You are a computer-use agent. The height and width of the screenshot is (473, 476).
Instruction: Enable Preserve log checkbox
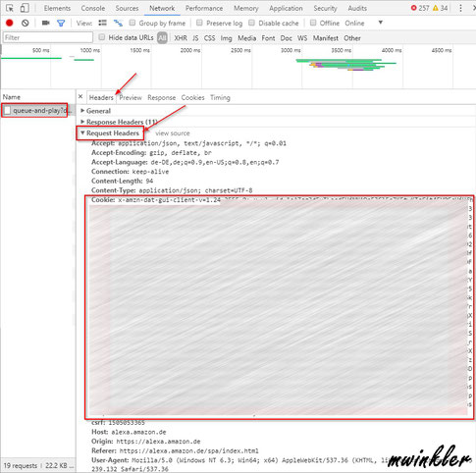pyautogui.click(x=199, y=23)
